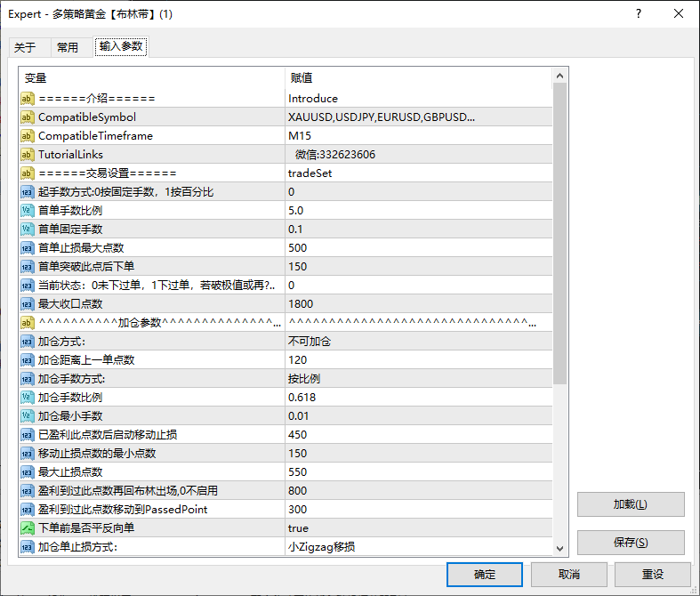Click the 加载(L) button
Viewport: 700px width, 596px height.
pos(630,504)
